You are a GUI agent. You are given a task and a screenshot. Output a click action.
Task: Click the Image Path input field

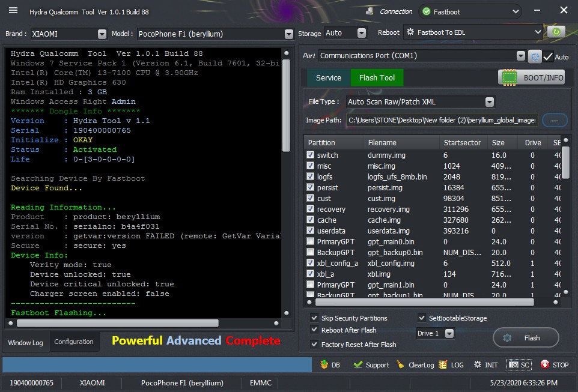click(x=442, y=120)
